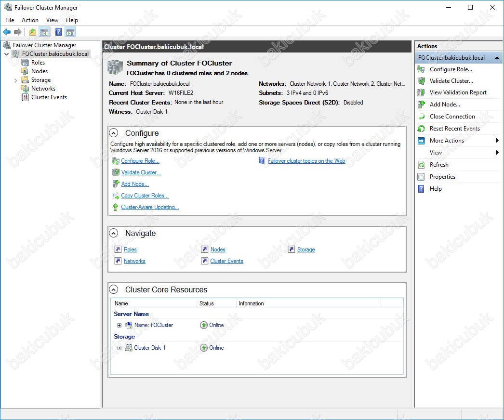
Task: Open Properties in the Actions pane
Action: (x=442, y=177)
